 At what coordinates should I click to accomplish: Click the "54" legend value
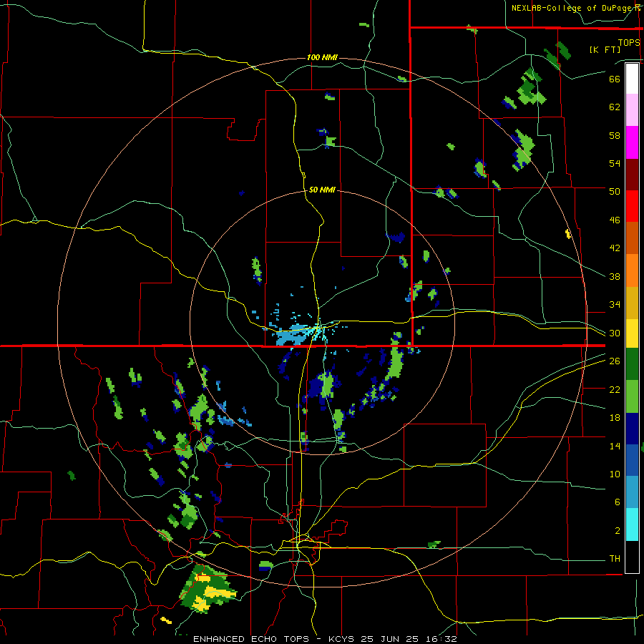coord(615,163)
